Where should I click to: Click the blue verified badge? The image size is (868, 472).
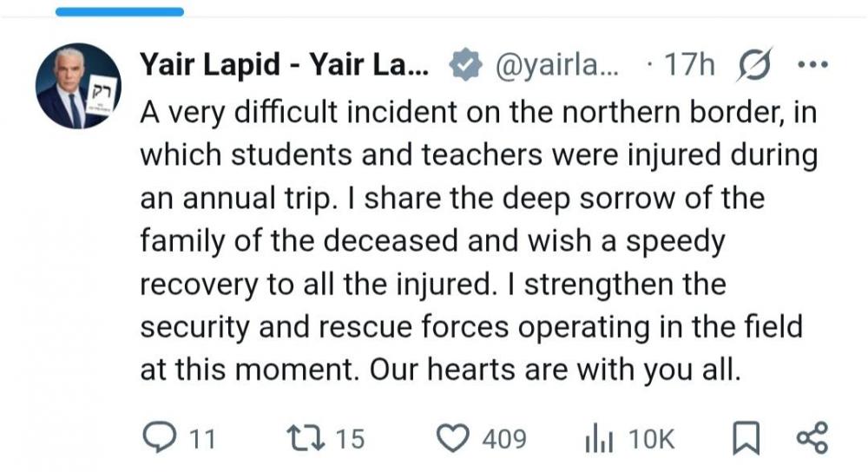pos(465,65)
